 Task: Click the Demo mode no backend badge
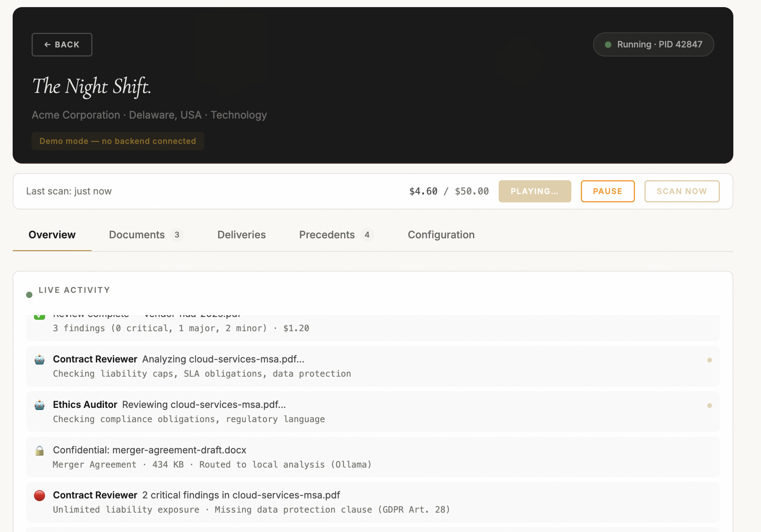coord(118,141)
